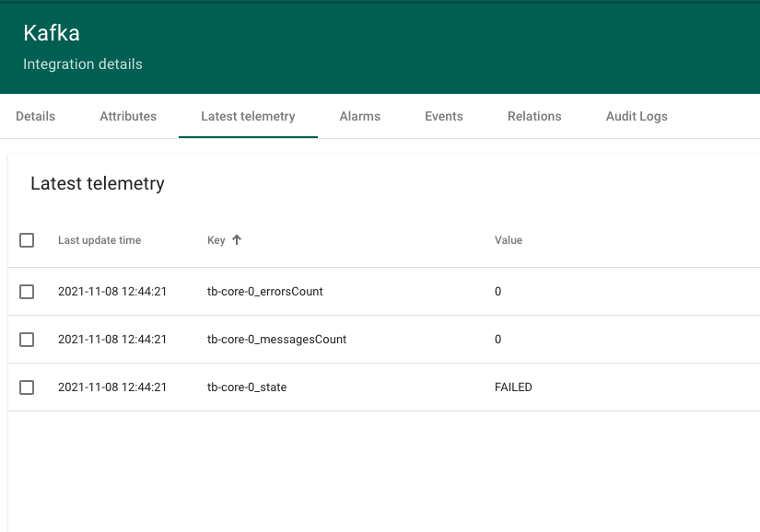Click the Integration details subtitle
The image size is (760, 532).
coord(83,64)
